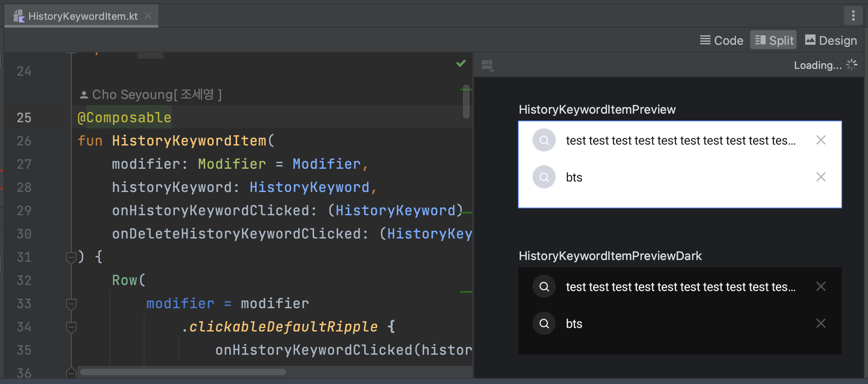Click the Modifier default value on line 27
This screenshot has width=868, height=384.
326,164
